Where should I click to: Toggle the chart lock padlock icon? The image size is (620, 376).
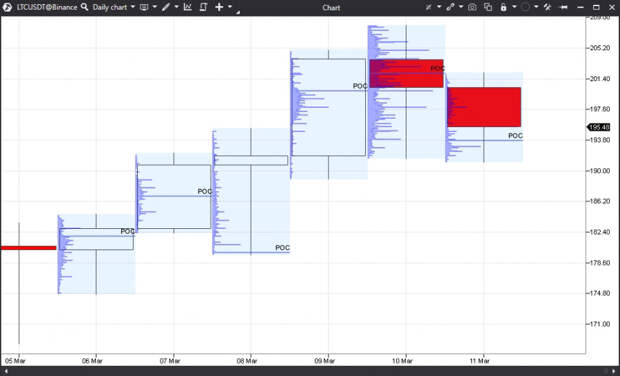[x=503, y=7]
